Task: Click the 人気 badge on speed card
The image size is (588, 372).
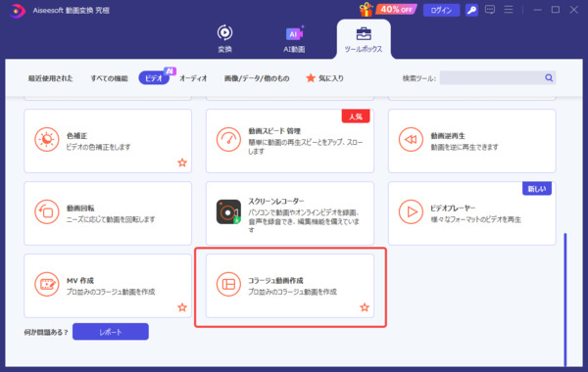Action: pyautogui.click(x=356, y=116)
